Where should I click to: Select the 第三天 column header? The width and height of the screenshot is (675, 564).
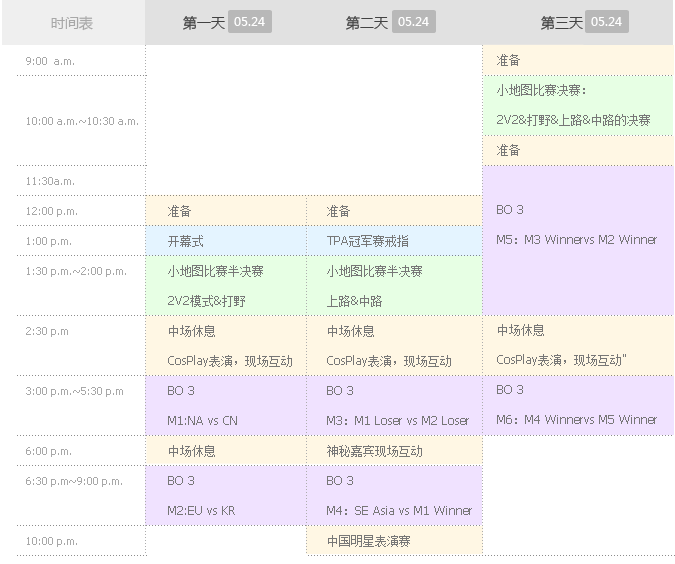[x=562, y=22]
